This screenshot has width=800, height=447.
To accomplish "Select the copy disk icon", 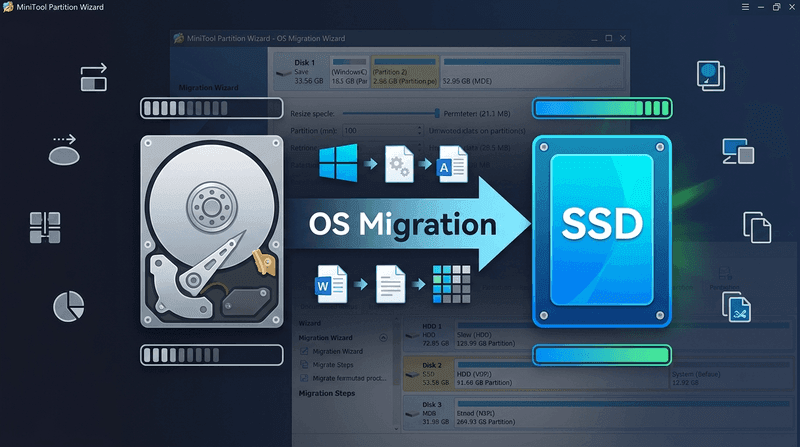I will [x=711, y=76].
